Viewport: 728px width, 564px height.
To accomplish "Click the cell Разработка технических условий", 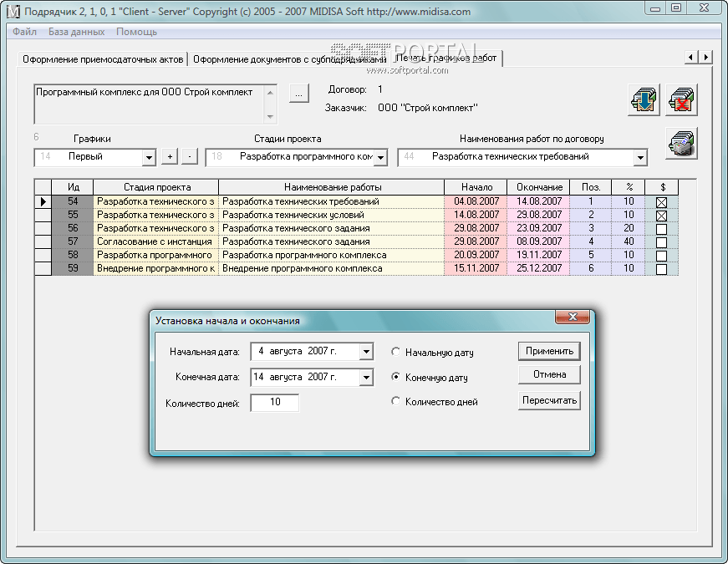I will [x=332, y=215].
